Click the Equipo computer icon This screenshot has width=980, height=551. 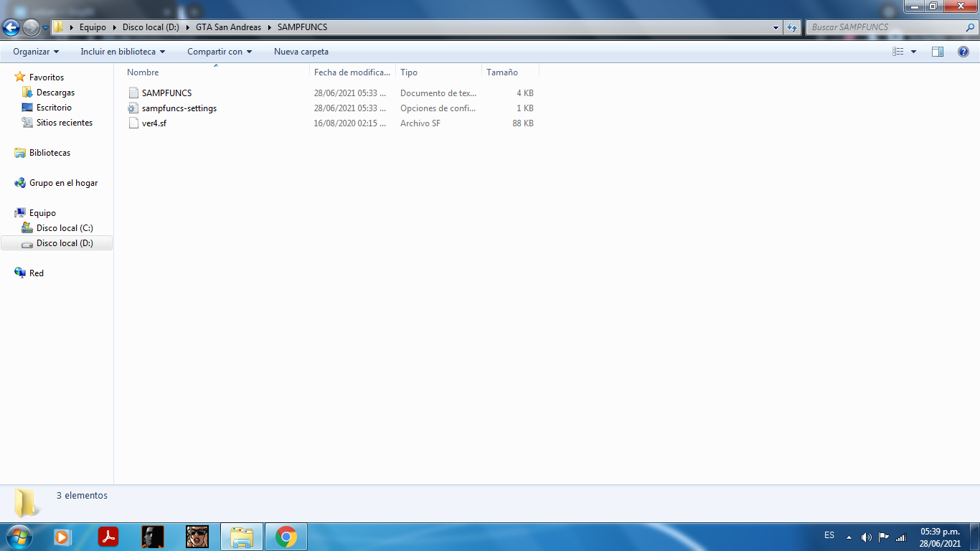[x=20, y=213]
